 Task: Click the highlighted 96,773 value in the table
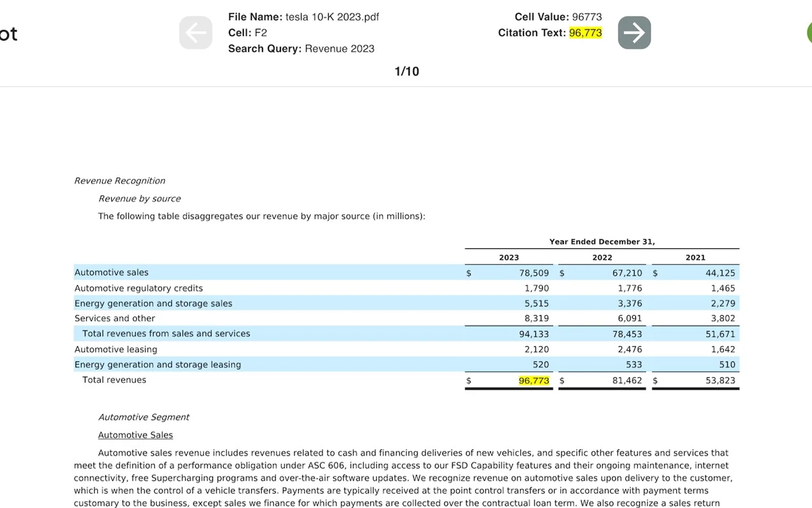(x=534, y=380)
